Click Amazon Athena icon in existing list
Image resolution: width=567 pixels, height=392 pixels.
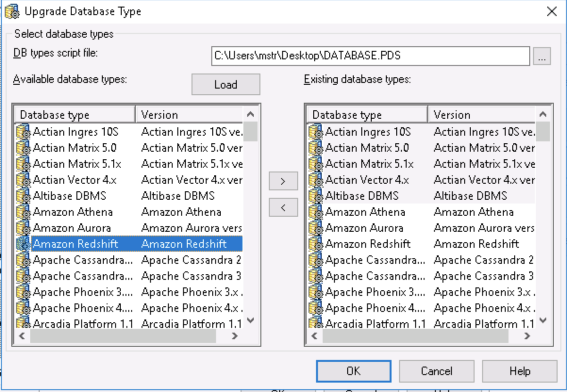click(316, 212)
